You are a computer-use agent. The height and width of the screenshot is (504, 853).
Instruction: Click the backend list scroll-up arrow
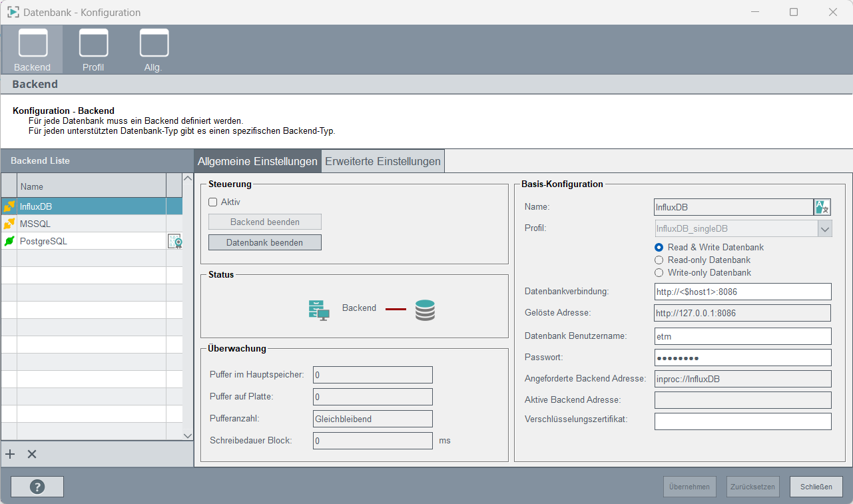click(187, 178)
